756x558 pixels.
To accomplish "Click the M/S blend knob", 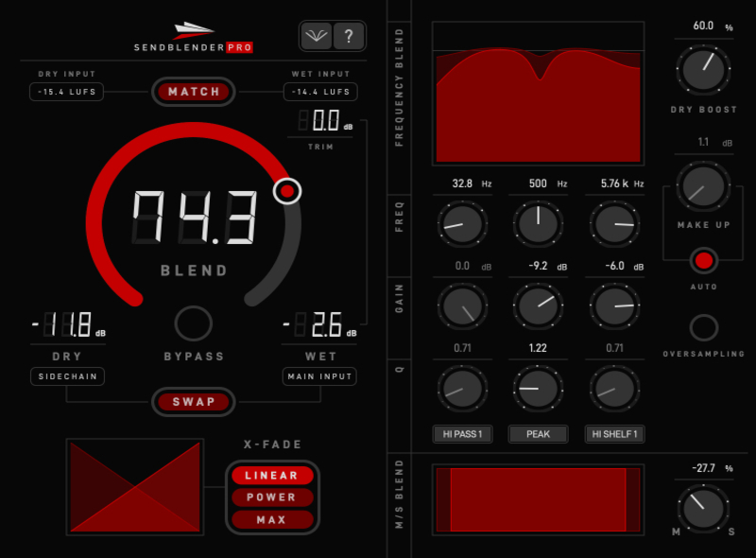I will [x=703, y=506].
